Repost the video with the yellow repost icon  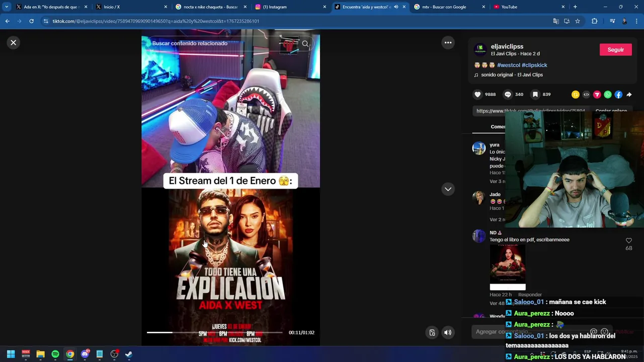[576, 95]
